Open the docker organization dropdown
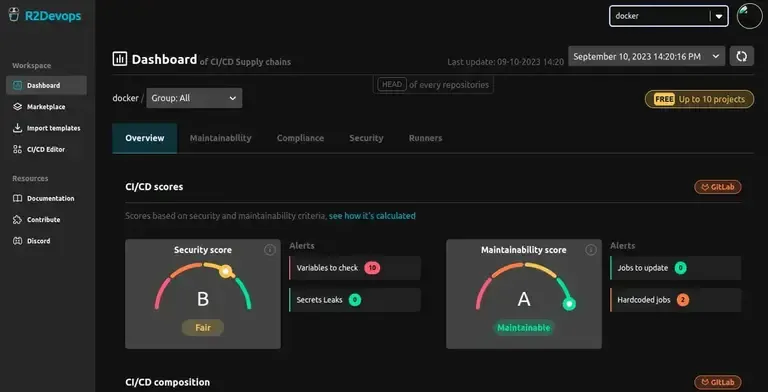 (669, 16)
